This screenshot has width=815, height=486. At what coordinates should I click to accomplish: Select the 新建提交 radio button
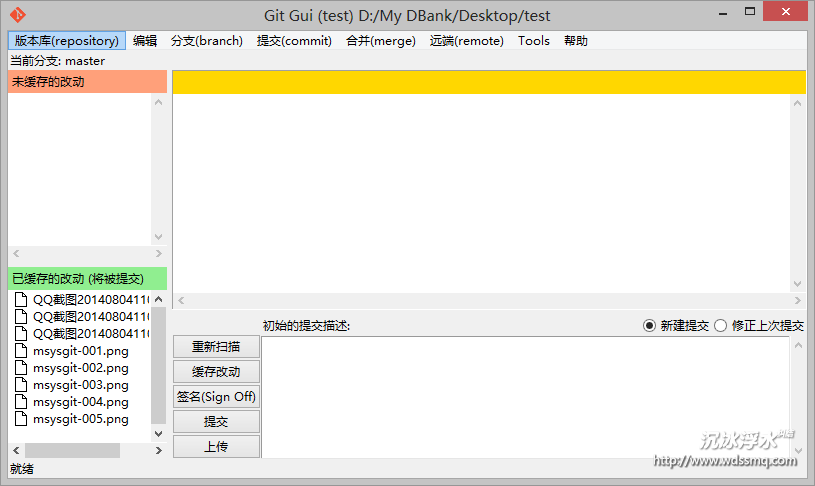tap(649, 326)
